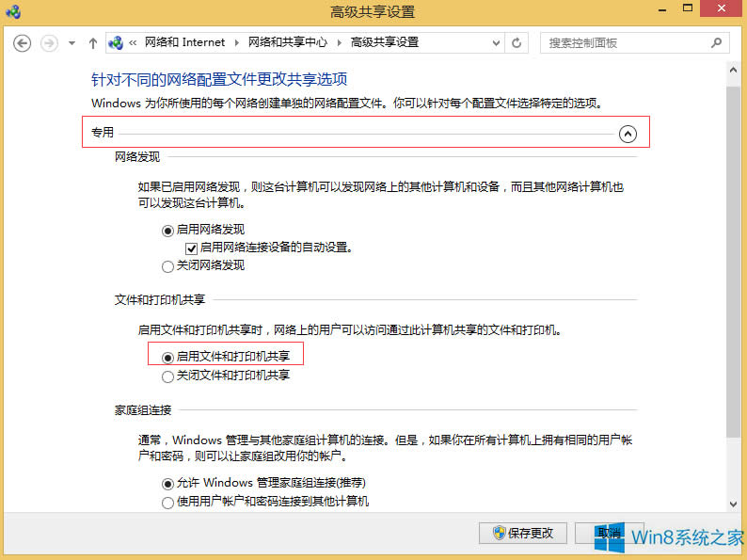Collapse the 专用 profile section

[x=628, y=134]
